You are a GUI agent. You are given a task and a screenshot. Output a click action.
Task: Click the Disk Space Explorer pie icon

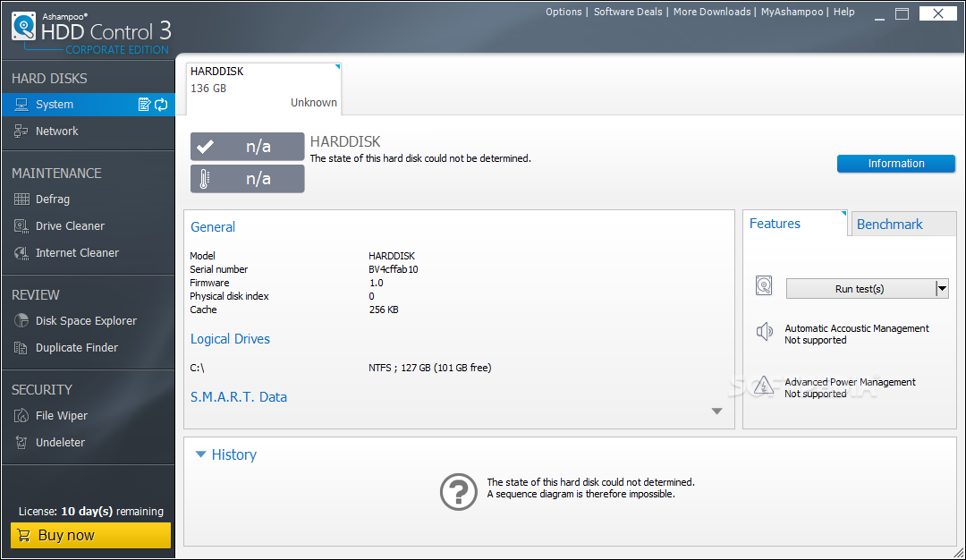pyautogui.click(x=21, y=321)
